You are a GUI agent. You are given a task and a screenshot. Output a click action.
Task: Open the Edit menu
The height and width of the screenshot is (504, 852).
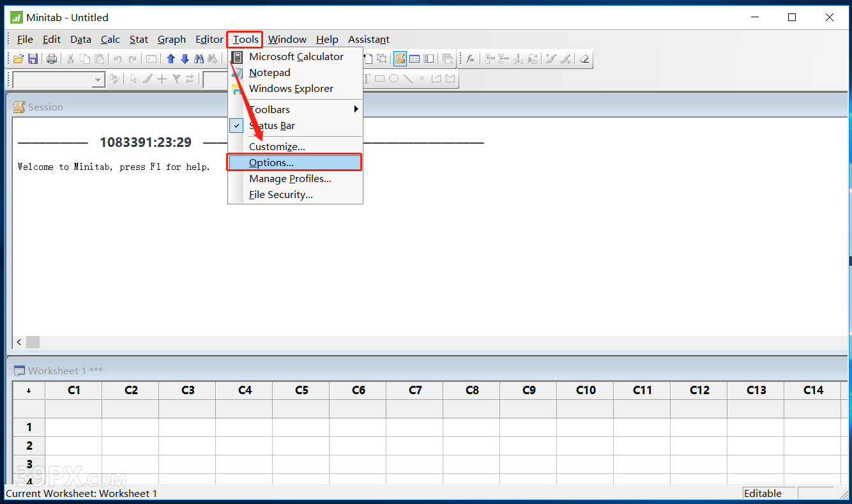(x=52, y=39)
